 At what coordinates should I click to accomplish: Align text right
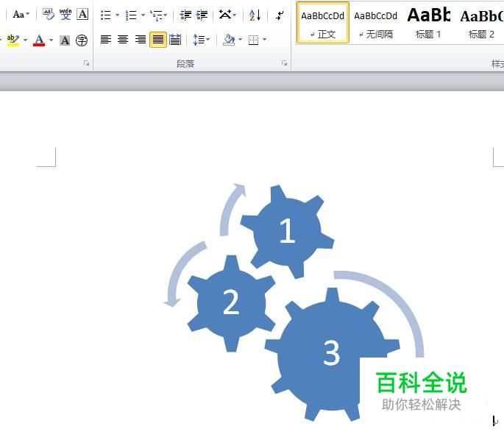(x=140, y=40)
